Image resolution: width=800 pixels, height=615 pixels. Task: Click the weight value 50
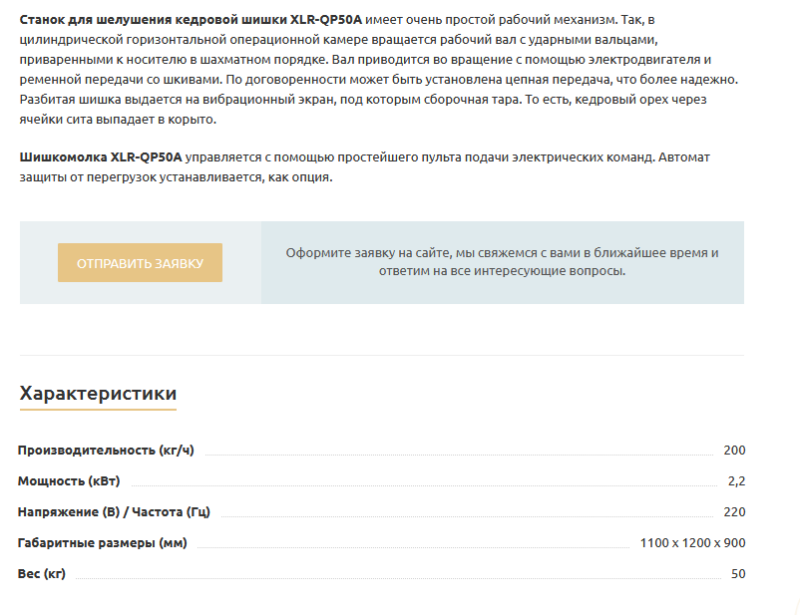point(738,574)
